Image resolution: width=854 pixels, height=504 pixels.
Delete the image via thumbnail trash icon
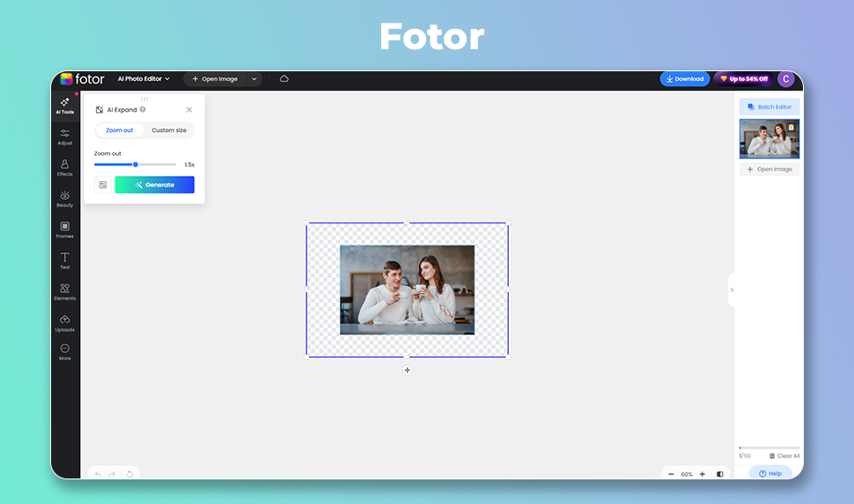(x=791, y=128)
